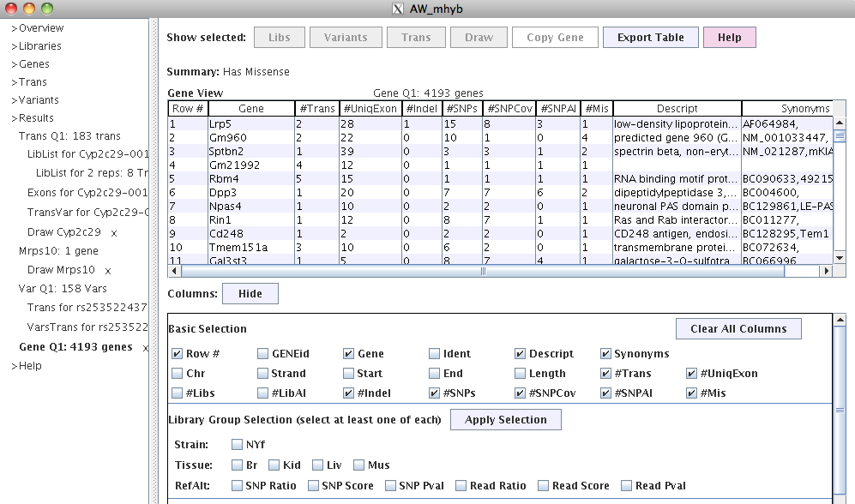Remove the Gene Q1 4193 genes entry

pos(146,348)
